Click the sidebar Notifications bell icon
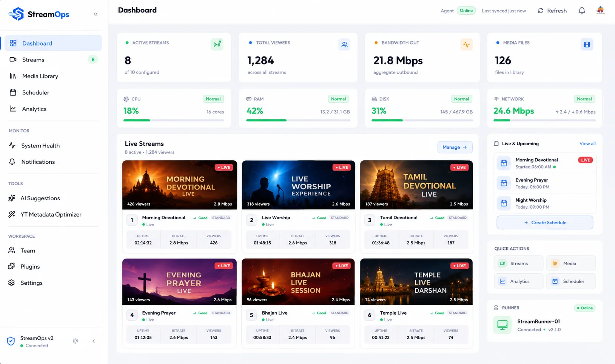The height and width of the screenshot is (364, 615). click(x=12, y=161)
